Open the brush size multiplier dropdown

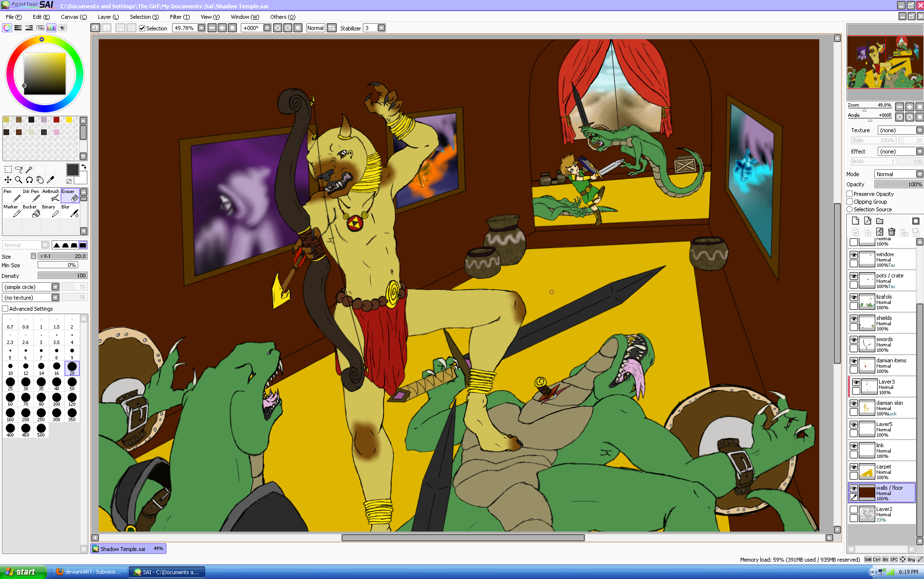tap(33, 256)
